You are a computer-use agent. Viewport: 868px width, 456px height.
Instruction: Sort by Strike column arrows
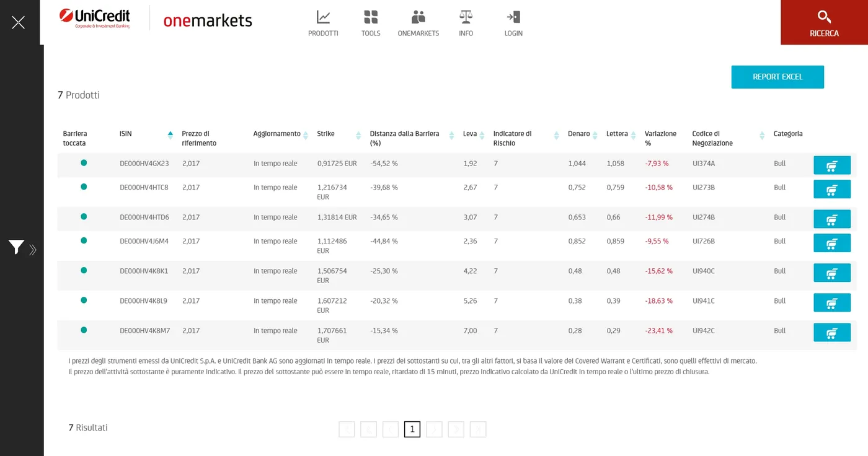point(358,136)
